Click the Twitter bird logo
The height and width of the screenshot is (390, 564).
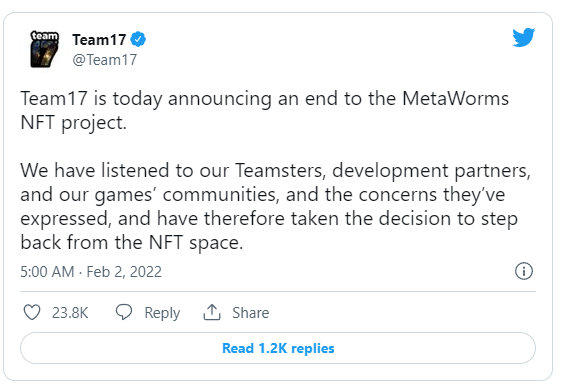pyautogui.click(x=523, y=37)
